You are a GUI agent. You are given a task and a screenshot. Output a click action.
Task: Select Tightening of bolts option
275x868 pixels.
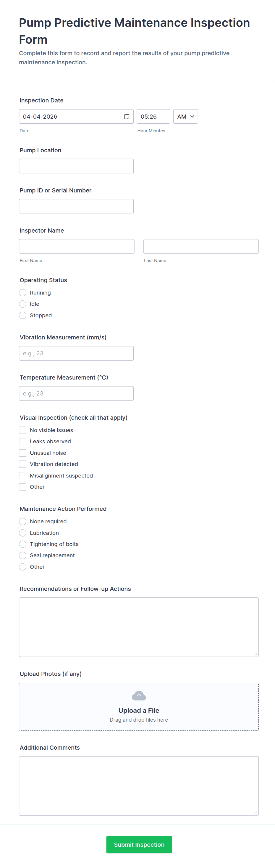coord(22,544)
